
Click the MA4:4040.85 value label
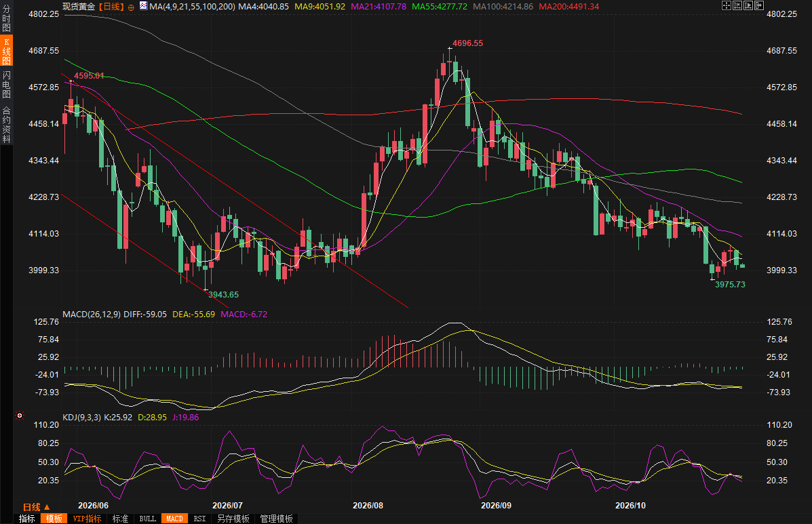(x=264, y=7)
